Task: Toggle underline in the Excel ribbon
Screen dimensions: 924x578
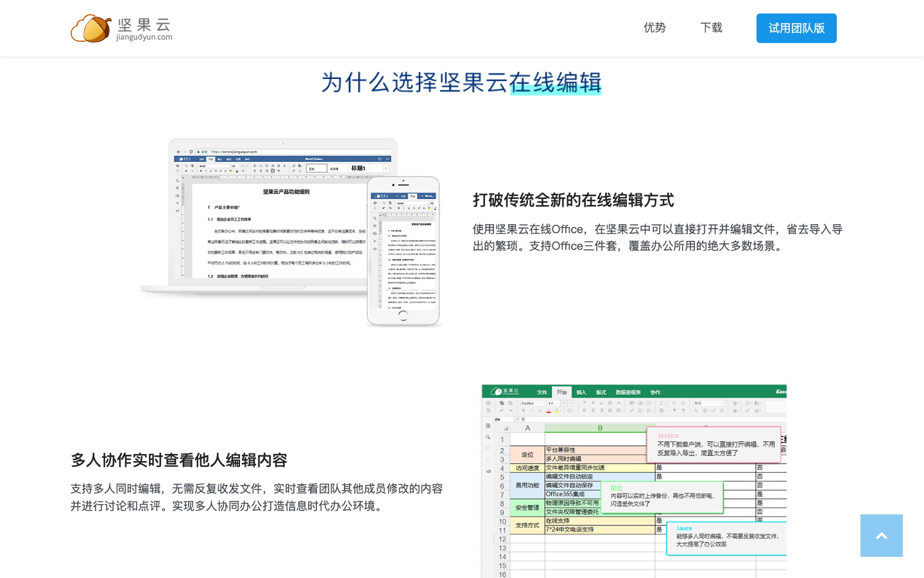Action: tap(540, 410)
